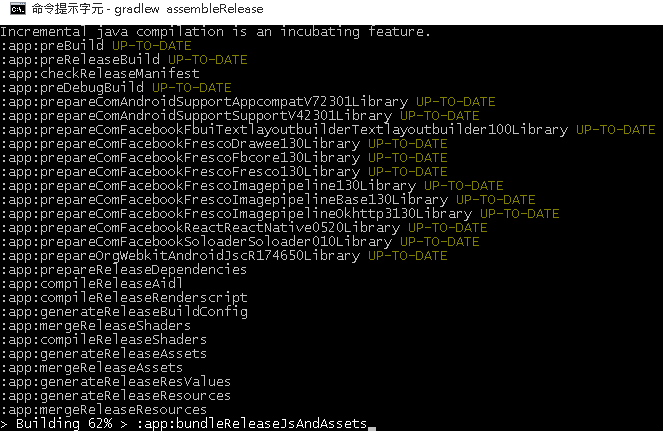The image size is (663, 431).
Task: Click the ':app:mergeReleaseShaders' line
Action: [x=96, y=326]
